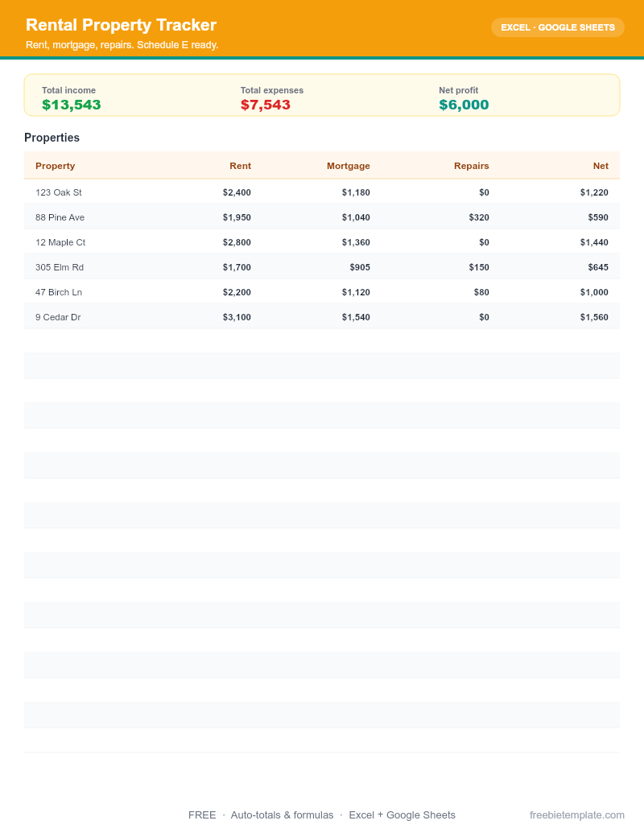Select the 12 Maple Ct property cell
This screenshot has width=644, height=833.
pyautogui.click(x=60, y=242)
